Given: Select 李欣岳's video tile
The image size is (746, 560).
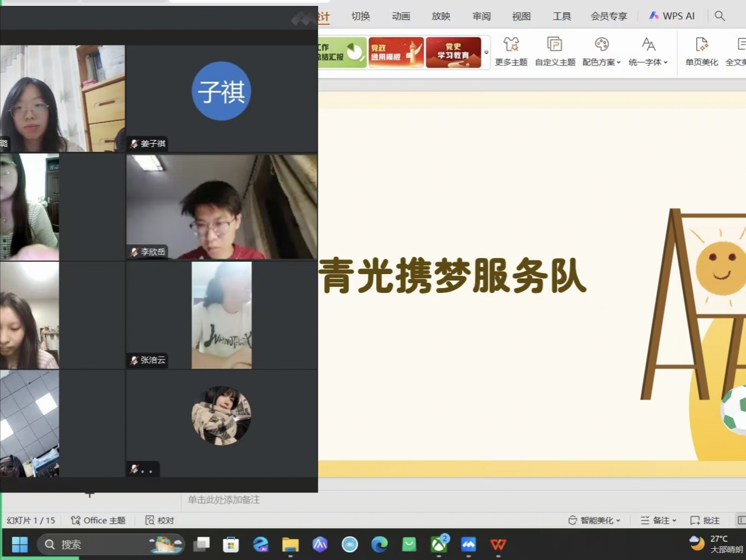Looking at the screenshot, I should [x=222, y=207].
